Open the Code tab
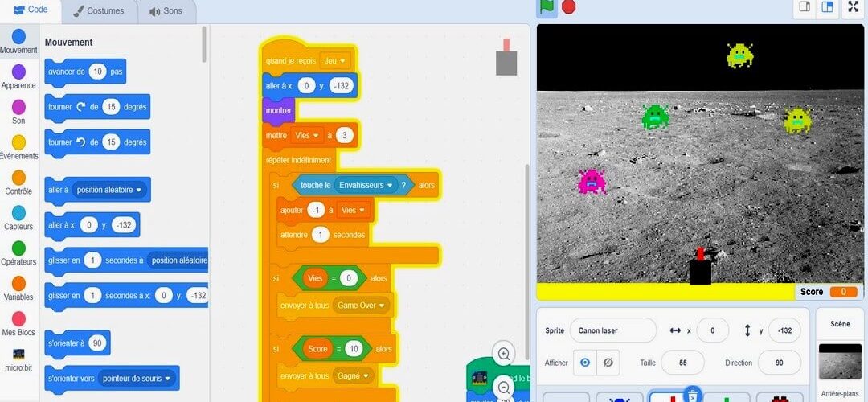The image size is (868, 402). (x=31, y=10)
